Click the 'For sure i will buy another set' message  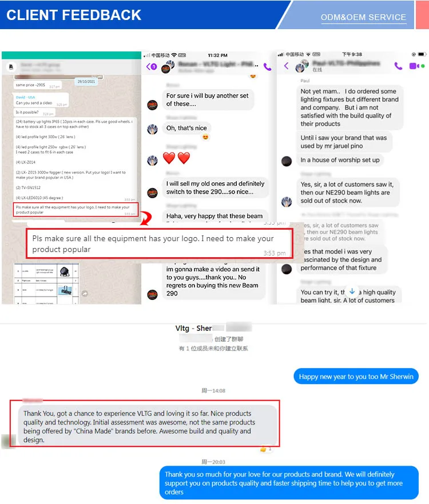tap(208, 99)
